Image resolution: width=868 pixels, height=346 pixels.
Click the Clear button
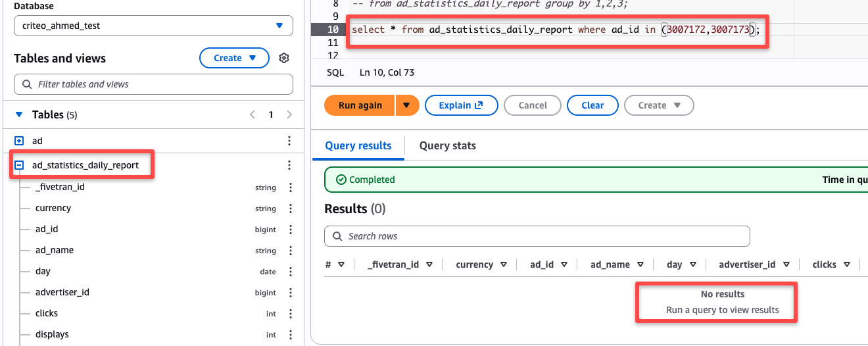(592, 105)
